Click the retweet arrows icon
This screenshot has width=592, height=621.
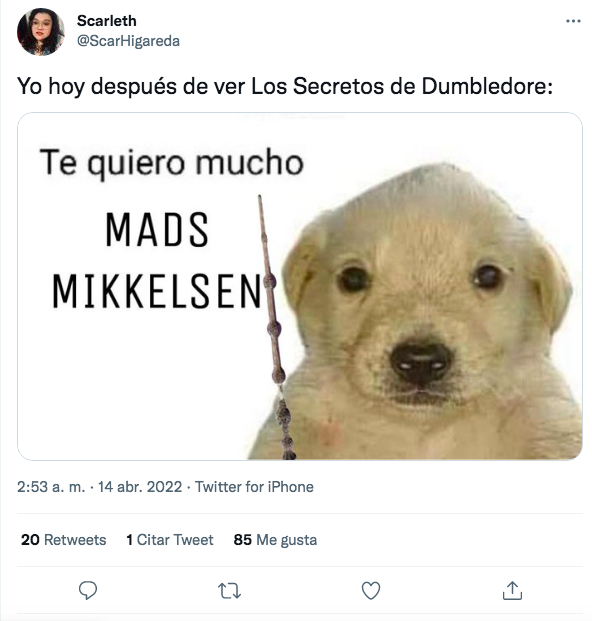coord(230,591)
